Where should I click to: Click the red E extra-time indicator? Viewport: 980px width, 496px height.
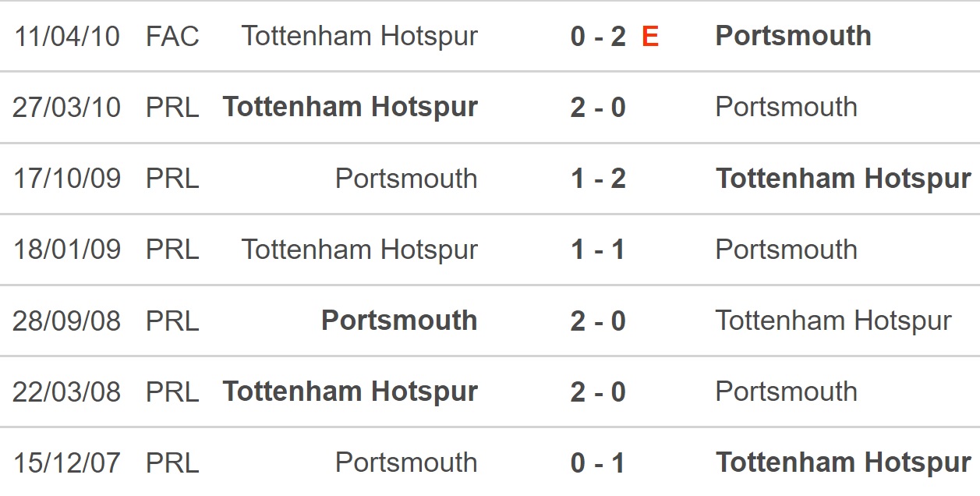pyautogui.click(x=650, y=37)
